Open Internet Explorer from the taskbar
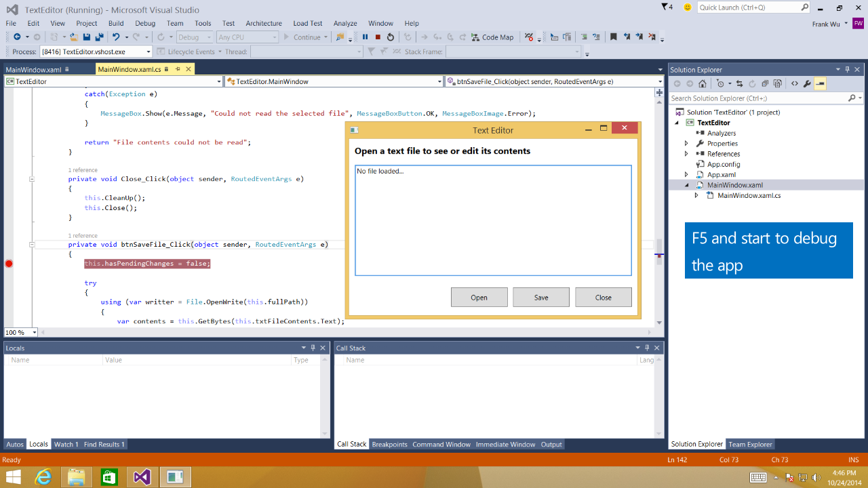This screenshot has width=868, height=488. (x=43, y=477)
